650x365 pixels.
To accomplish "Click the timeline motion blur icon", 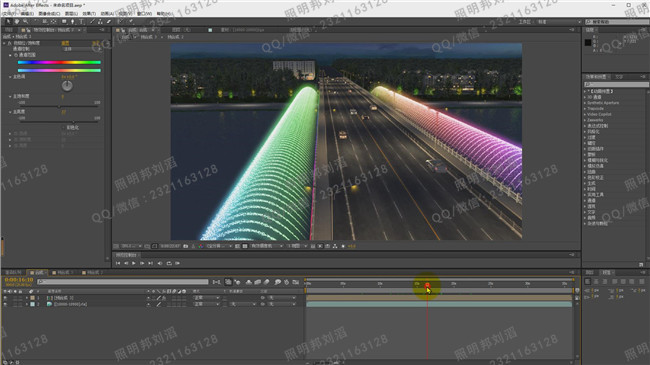I will pos(267,282).
